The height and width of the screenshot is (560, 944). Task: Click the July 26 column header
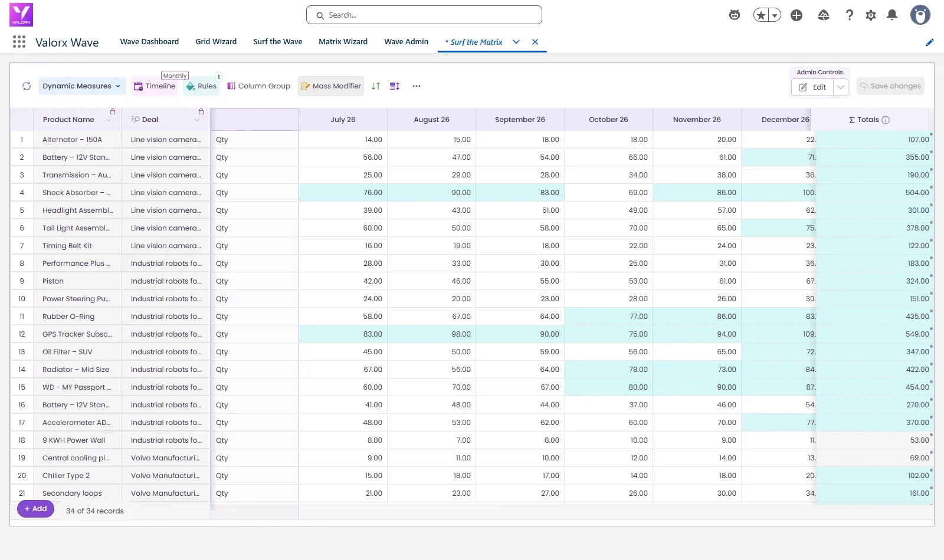coord(343,120)
